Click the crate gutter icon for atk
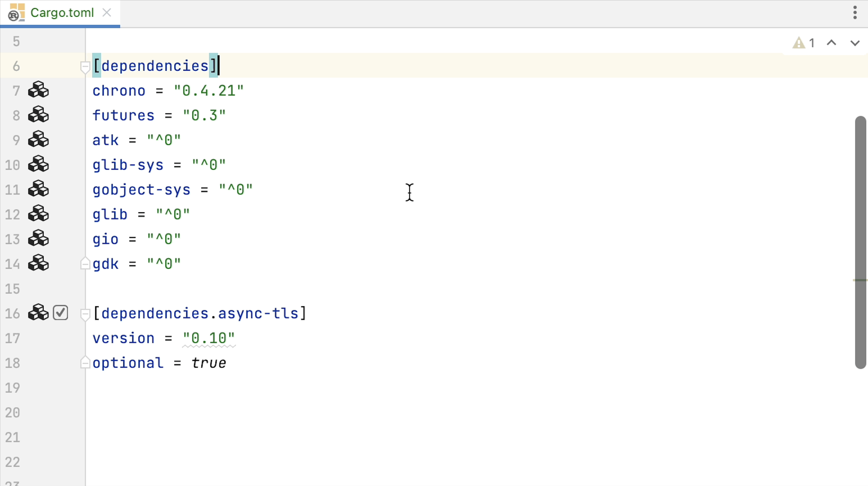This screenshot has height=486, width=868. point(38,140)
